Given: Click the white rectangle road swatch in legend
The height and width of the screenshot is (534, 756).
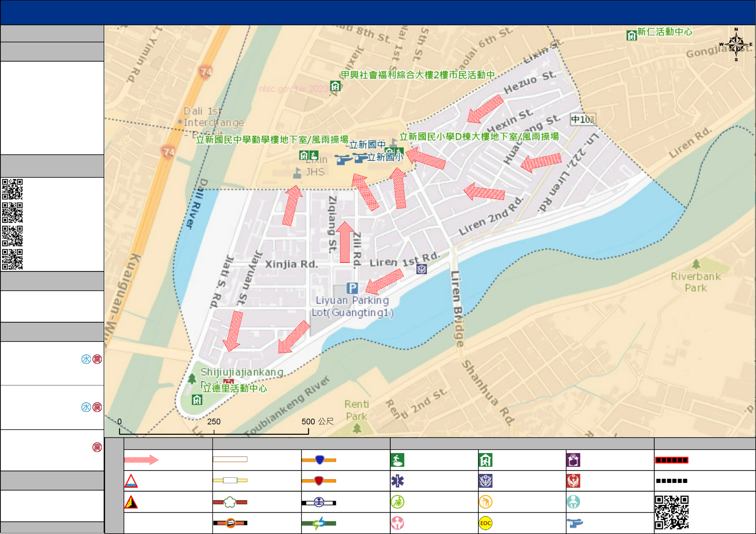Looking at the screenshot, I should tap(230, 459).
